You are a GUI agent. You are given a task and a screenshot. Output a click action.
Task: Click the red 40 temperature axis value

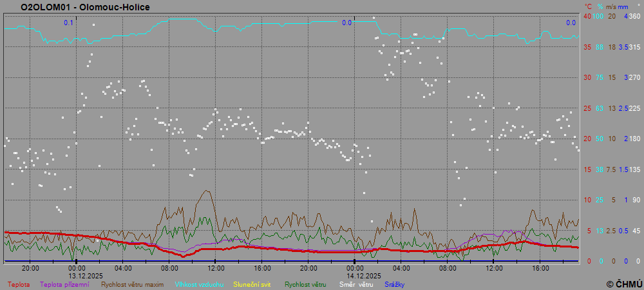(587, 16)
